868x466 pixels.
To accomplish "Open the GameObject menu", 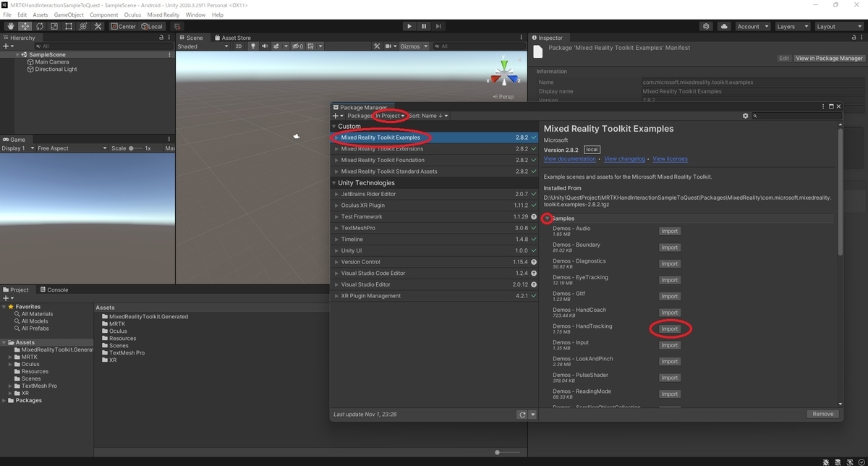I will (x=69, y=14).
